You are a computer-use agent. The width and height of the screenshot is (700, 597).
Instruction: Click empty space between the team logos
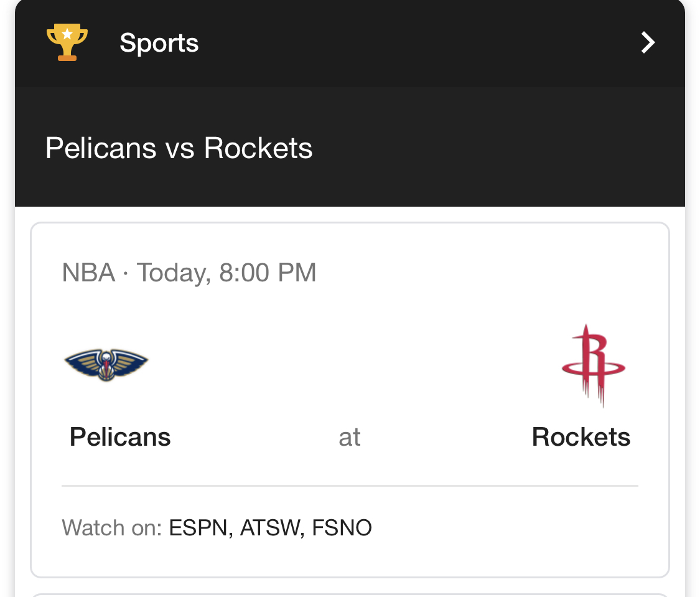click(x=350, y=365)
